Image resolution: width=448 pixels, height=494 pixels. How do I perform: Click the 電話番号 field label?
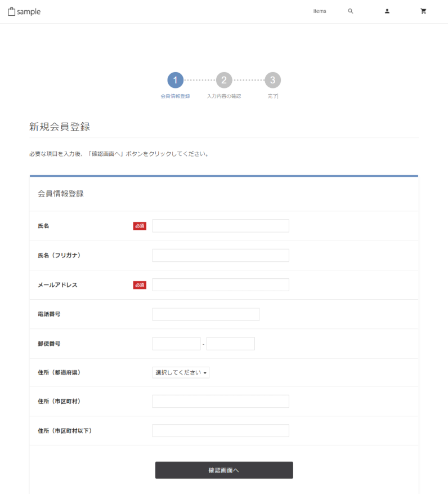click(x=49, y=314)
